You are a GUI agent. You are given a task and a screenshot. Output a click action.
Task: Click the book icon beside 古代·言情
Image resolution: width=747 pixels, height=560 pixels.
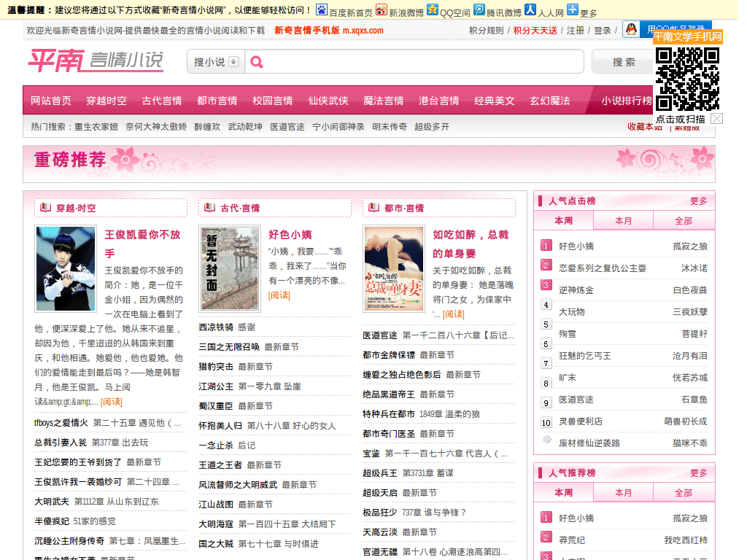209,208
